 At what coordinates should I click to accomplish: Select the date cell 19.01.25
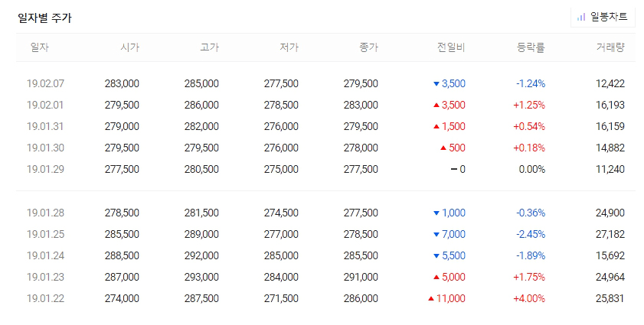46,234
